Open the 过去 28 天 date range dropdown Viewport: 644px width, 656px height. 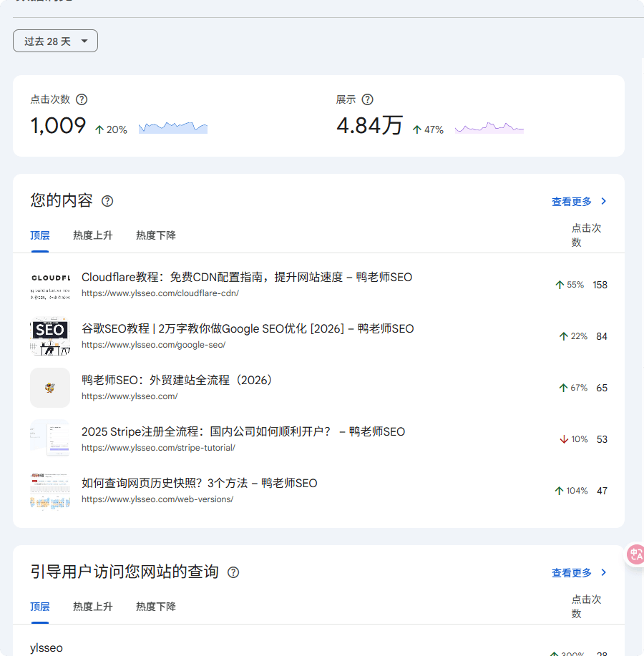(55, 41)
